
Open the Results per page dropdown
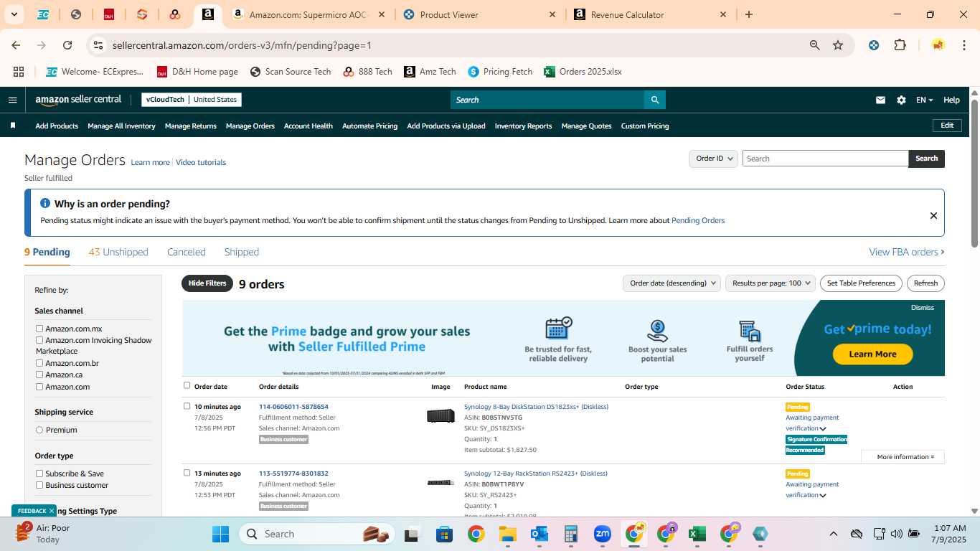point(771,283)
